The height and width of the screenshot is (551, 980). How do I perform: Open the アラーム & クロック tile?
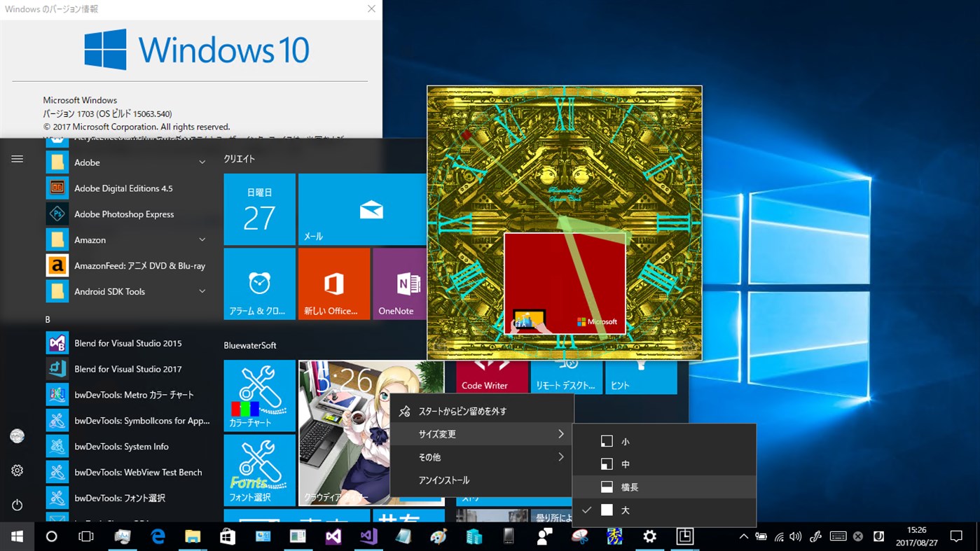259,284
